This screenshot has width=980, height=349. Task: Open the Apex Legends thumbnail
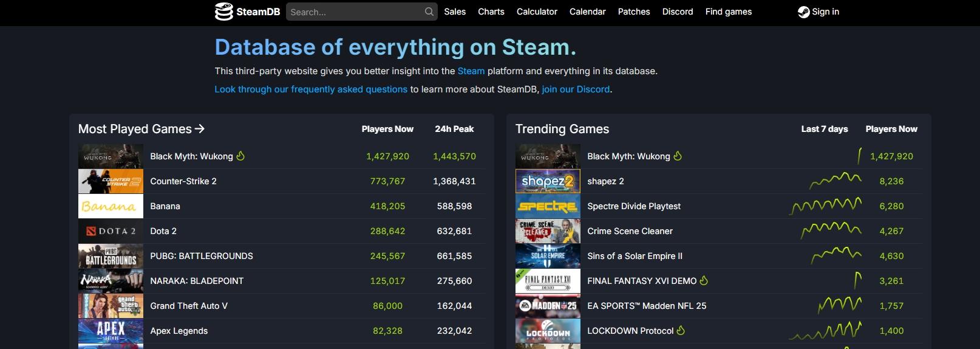click(x=111, y=331)
